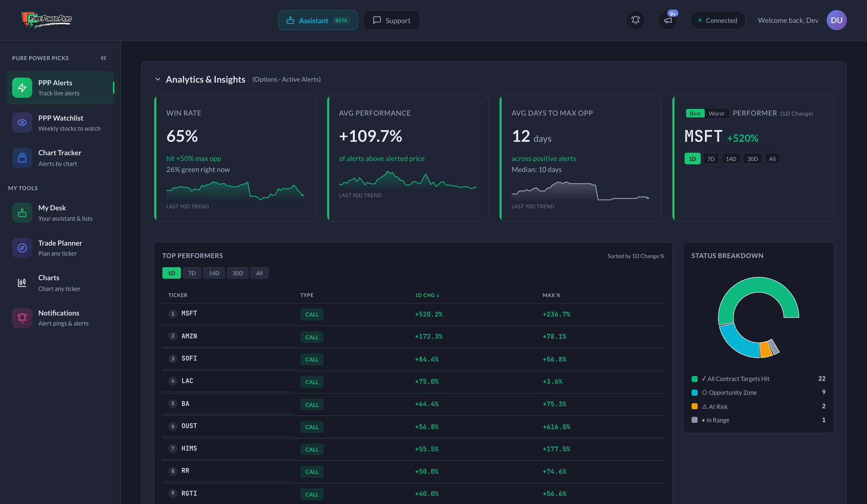Collapse the sidebar with double-chevron icon

103,58
